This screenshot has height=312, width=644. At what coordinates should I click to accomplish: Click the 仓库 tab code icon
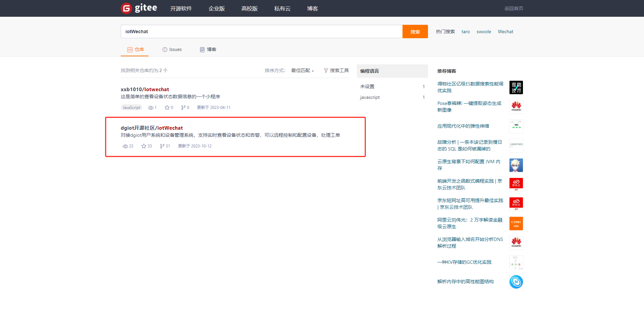tap(130, 50)
